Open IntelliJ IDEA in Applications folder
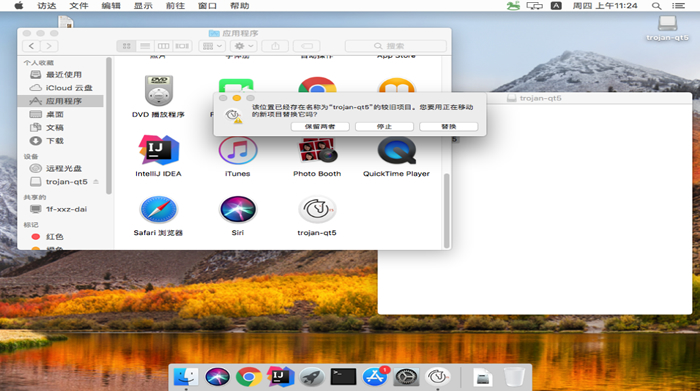Image resolution: width=700 pixels, height=391 pixels. pos(158,150)
